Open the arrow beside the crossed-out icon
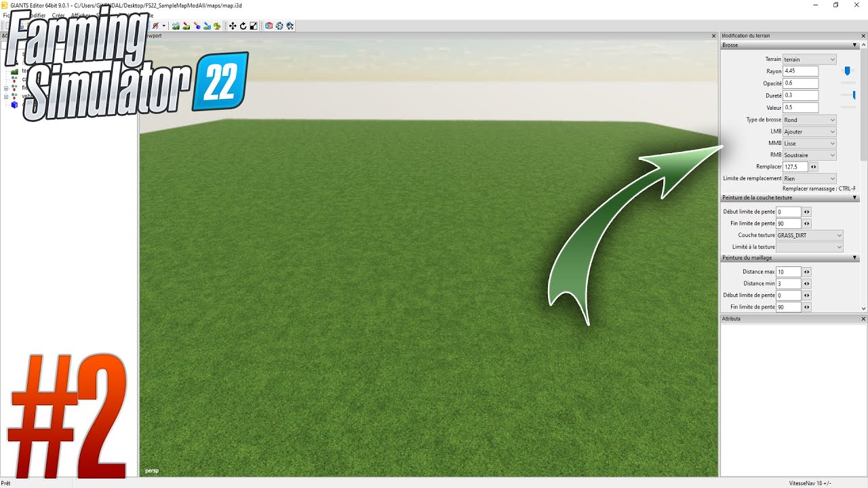Image resolution: width=868 pixels, height=488 pixels. (x=164, y=26)
